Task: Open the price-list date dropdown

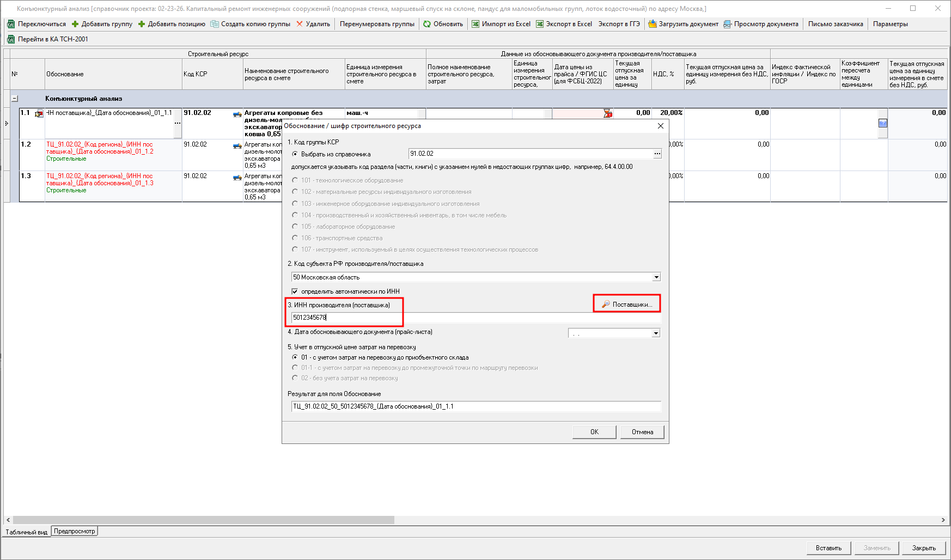Action: click(656, 333)
